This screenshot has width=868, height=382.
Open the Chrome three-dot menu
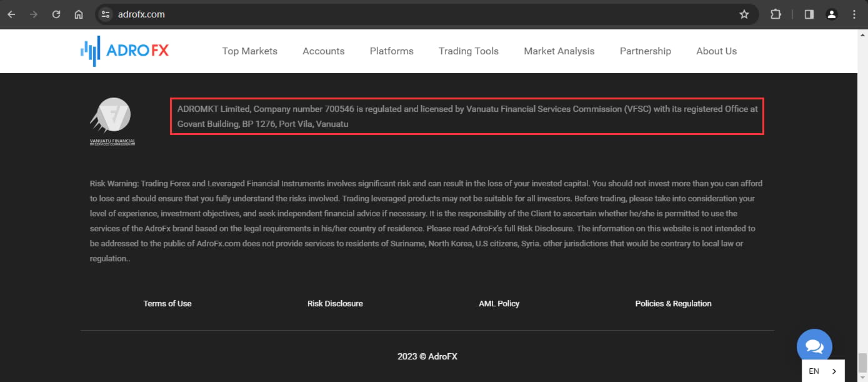tap(854, 14)
